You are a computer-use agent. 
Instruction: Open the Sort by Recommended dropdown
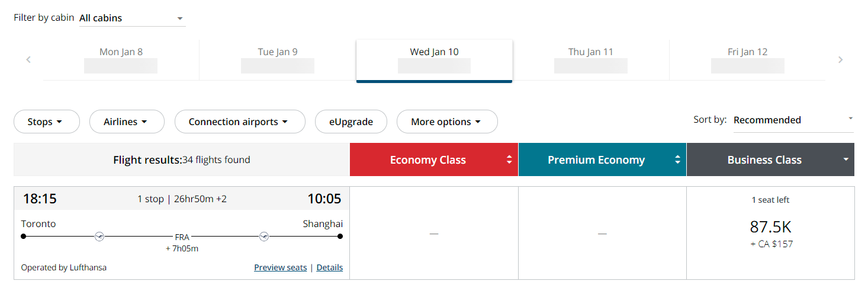click(x=793, y=120)
